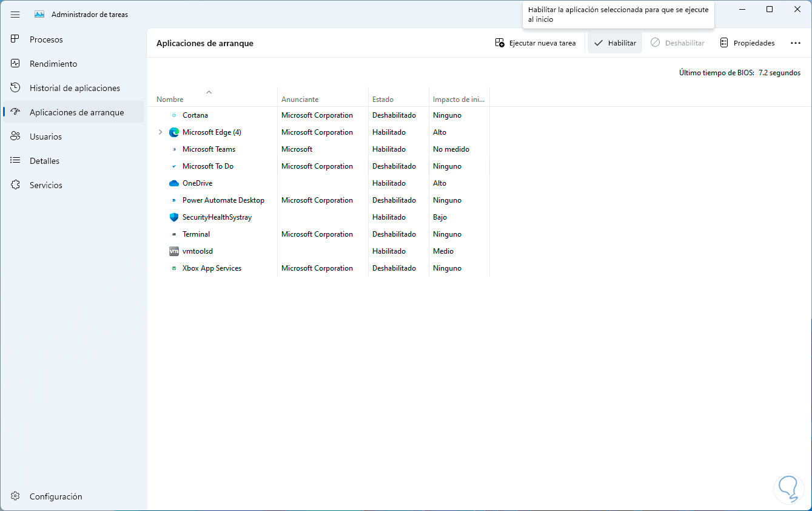The width and height of the screenshot is (812, 511).
Task: Click Ejecutar nueva tarea
Action: click(535, 43)
